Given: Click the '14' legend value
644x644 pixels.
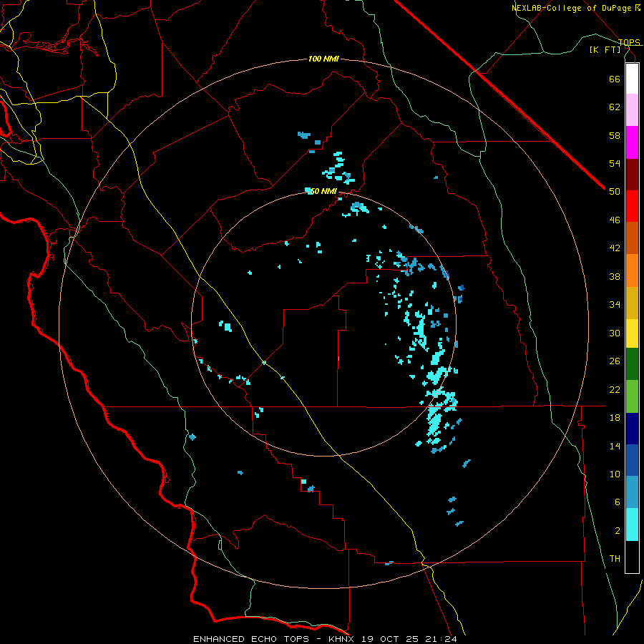Looking at the screenshot, I should click(615, 446).
